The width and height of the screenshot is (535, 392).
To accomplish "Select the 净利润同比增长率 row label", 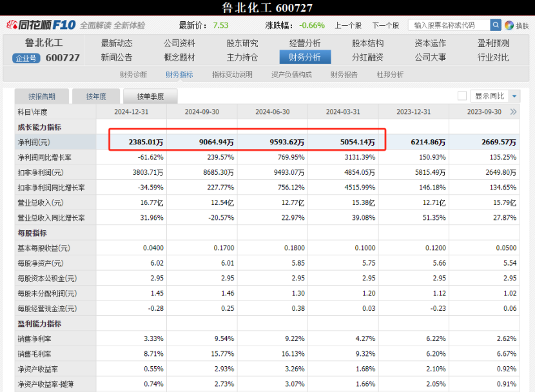I will [x=44, y=157].
